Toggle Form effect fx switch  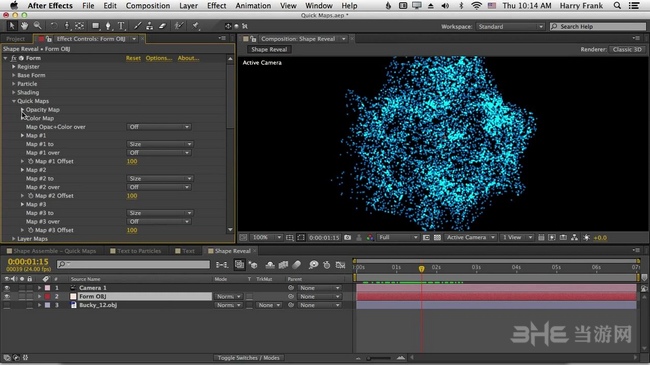(14, 58)
